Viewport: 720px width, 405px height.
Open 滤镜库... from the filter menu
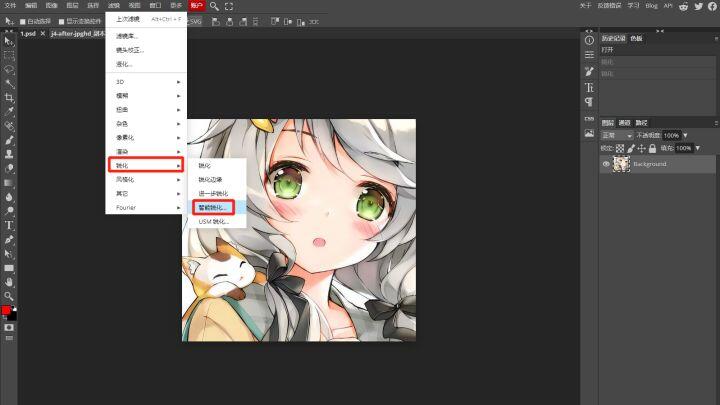click(x=146, y=36)
